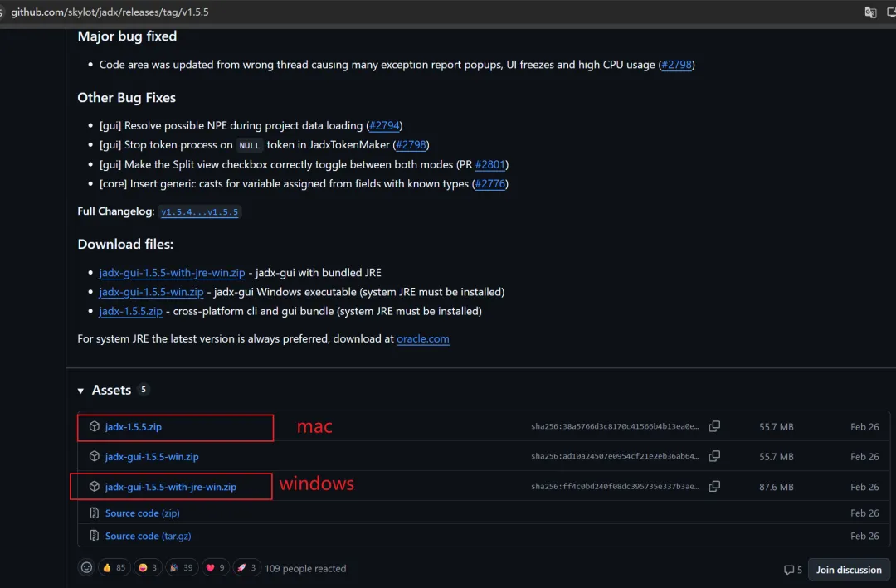Click the sha256:38a5766d3c8170c41566b4b13ea0e hash text
896x588 pixels.
(615, 426)
